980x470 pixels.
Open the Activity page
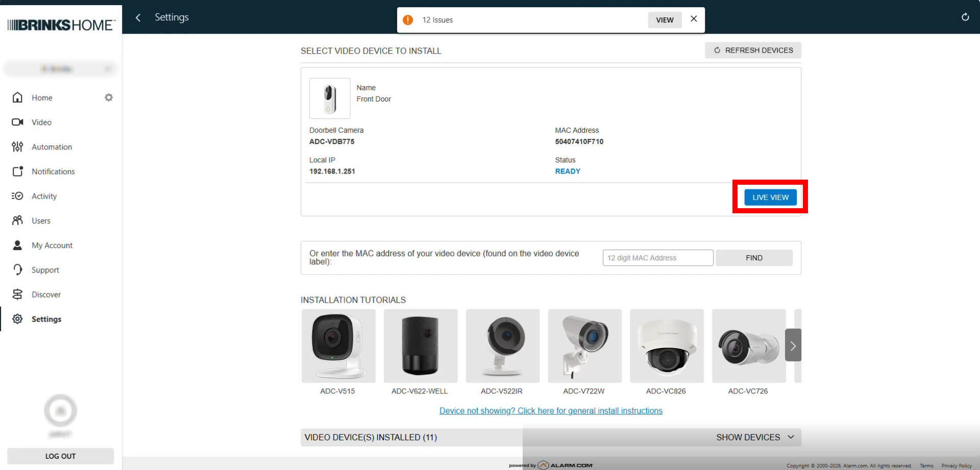pos(44,196)
